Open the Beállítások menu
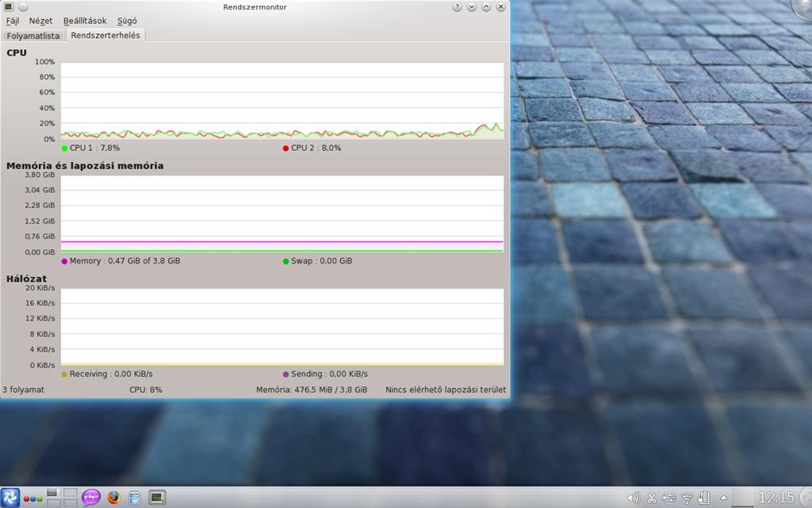This screenshot has width=812, height=508. (85, 21)
